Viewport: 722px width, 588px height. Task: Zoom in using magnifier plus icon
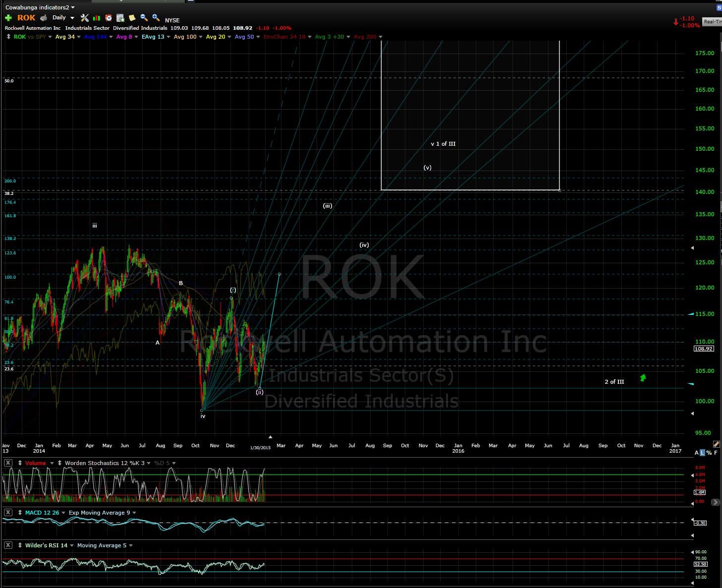(x=156, y=18)
